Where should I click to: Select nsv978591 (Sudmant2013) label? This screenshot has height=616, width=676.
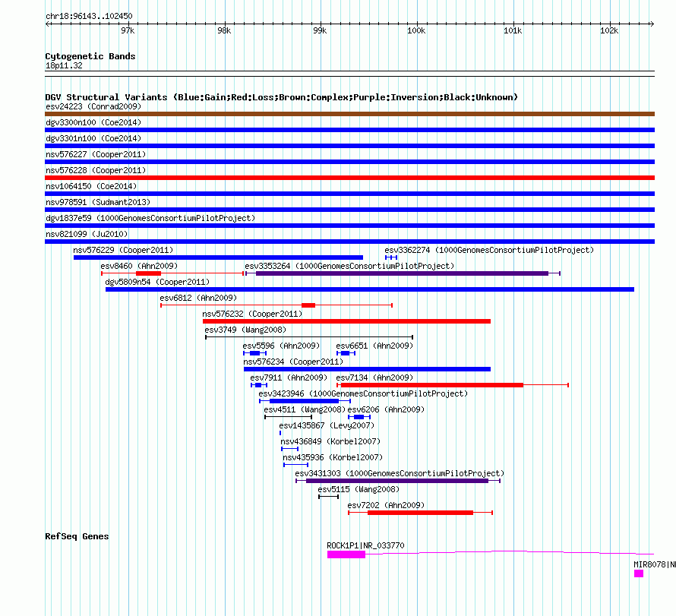click(x=98, y=202)
